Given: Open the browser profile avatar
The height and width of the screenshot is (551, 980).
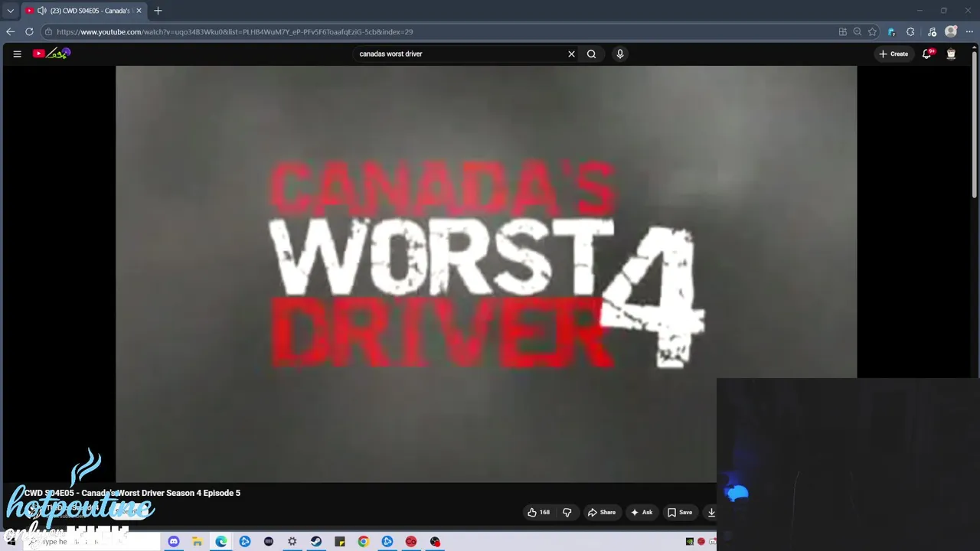Looking at the screenshot, I should (x=951, y=31).
